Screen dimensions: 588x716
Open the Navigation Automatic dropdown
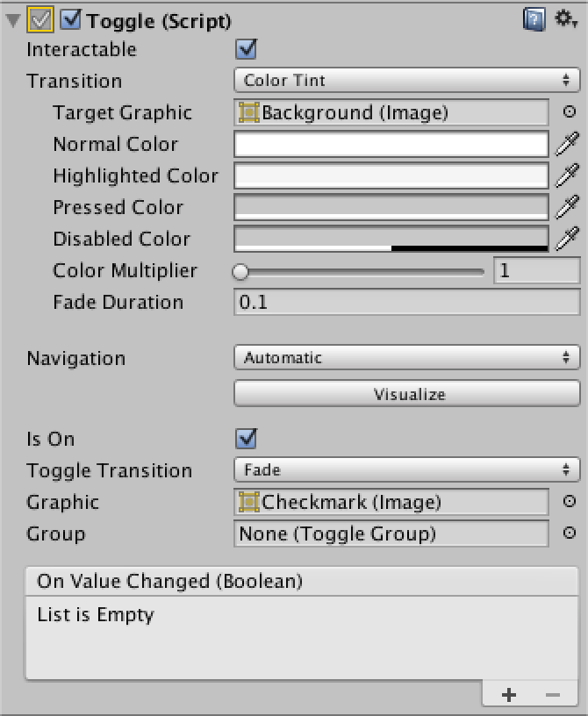click(x=406, y=357)
